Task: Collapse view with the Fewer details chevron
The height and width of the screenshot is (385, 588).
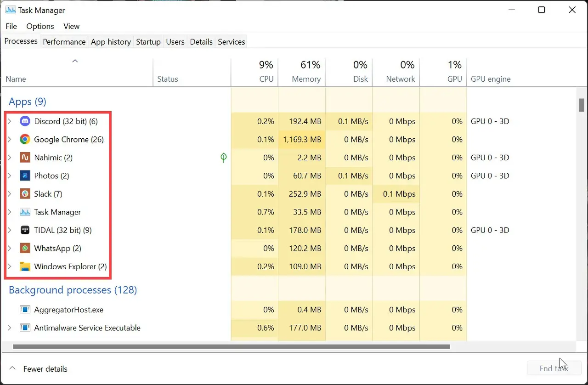Action: [x=12, y=368]
